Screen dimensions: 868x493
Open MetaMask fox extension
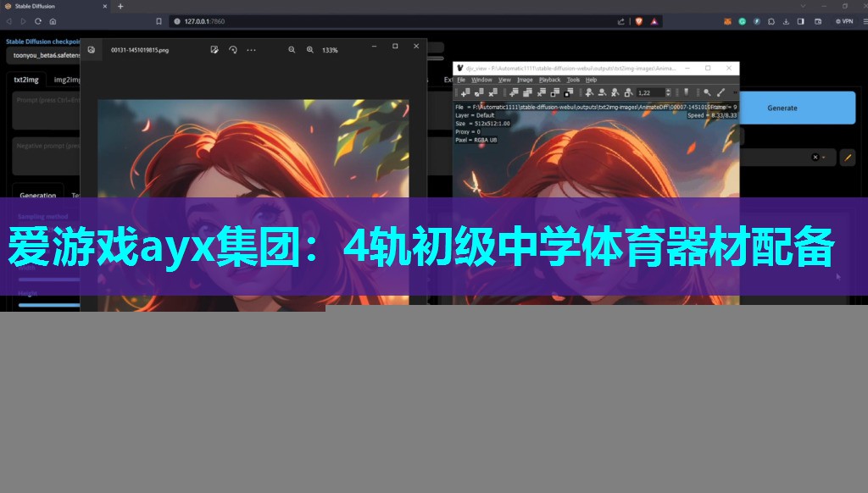click(x=727, y=21)
